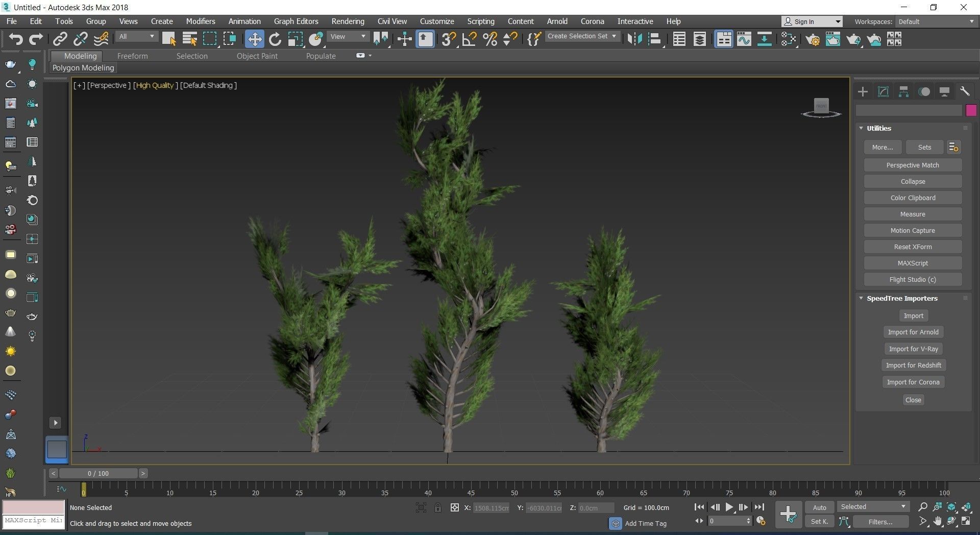980x535 pixels.
Task: Open the Rendered Frame Window icon
Action: coord(833,39)
